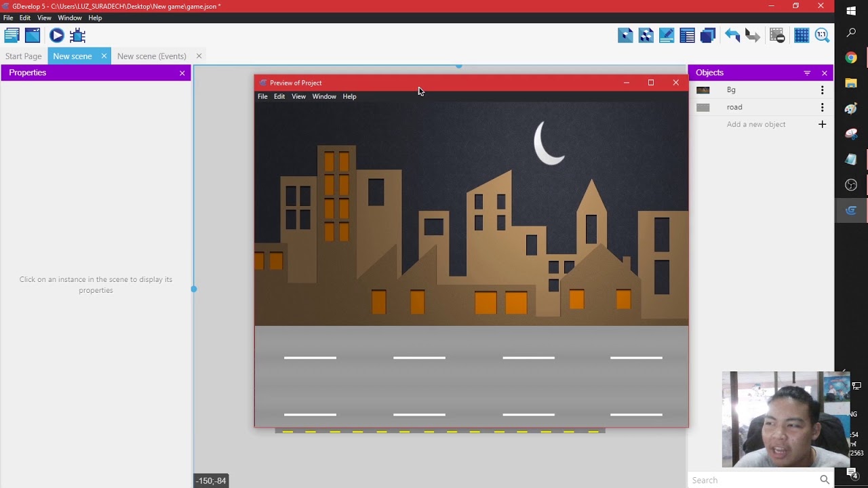
Task: Open OBS Studio from the taskbar
Action: pos(851,185)
